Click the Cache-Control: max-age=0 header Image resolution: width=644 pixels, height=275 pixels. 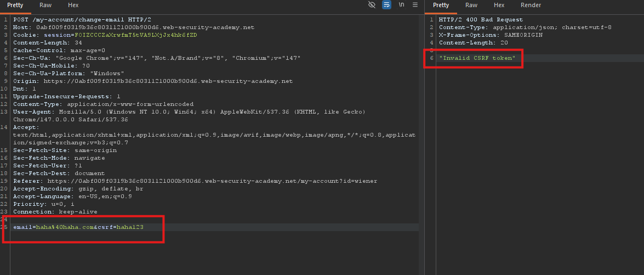pyautogui.click(x=59, y=50)
